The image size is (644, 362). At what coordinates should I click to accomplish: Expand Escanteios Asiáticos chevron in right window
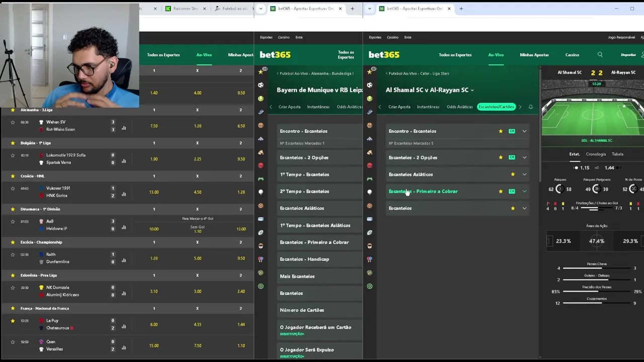coord(524,174)
